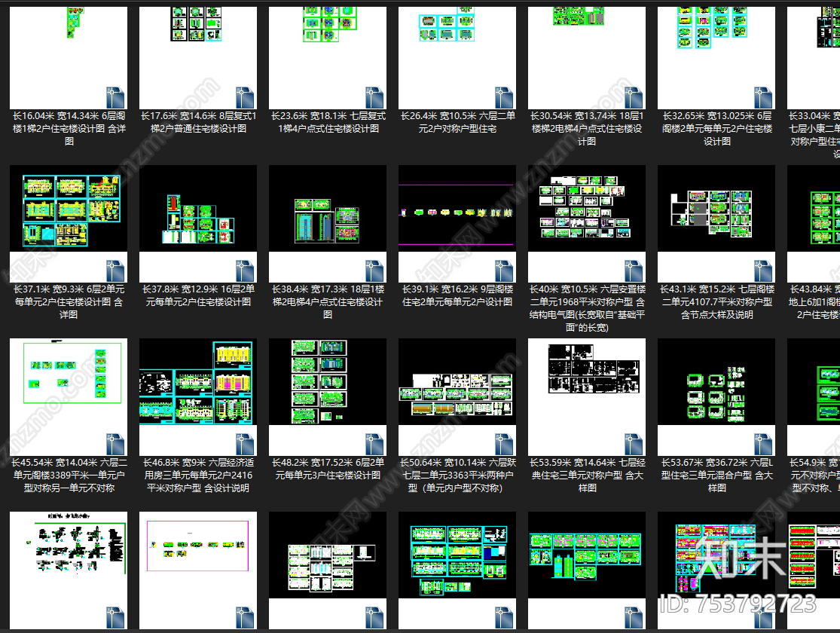
Task: Click file name '长37.1米 宽9.3米 6层2单元每单元2户住宅楼设计图 含详图'
Action: coord(69,301)
